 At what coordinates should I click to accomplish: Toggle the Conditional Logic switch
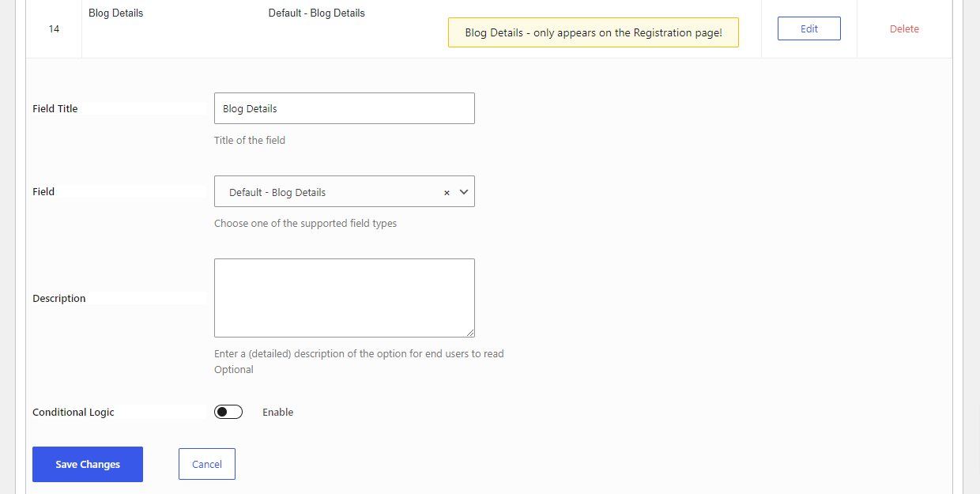(x=228, y=412)
